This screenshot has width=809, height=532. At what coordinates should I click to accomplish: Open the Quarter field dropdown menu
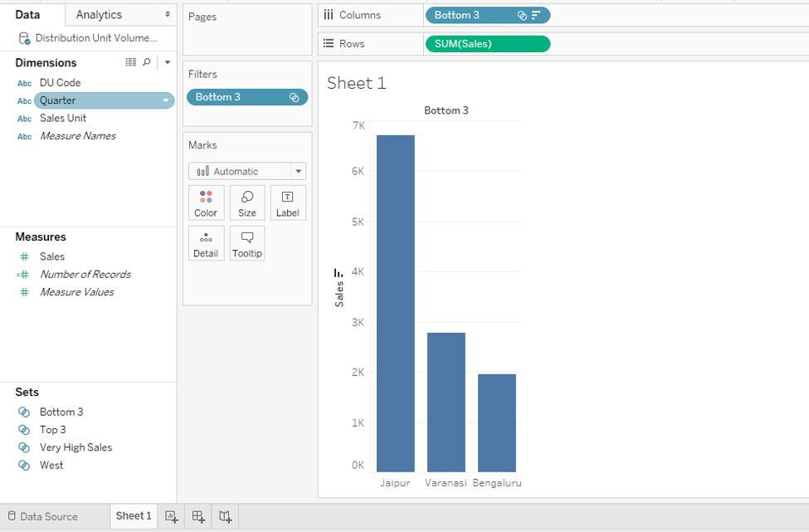click(x=165, y=100)
